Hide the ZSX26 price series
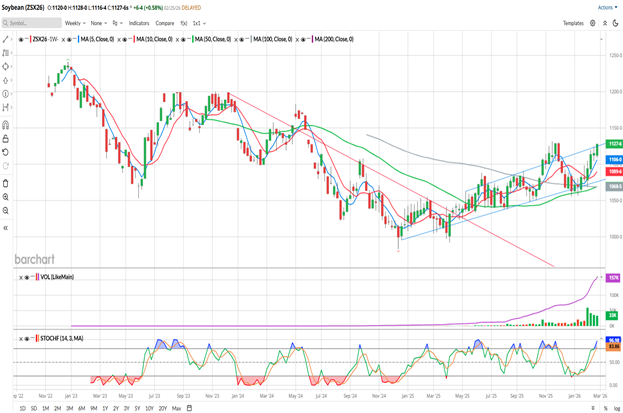Viewport: 623px width, 413px height. pyautogui.click(x=21, y=39)
